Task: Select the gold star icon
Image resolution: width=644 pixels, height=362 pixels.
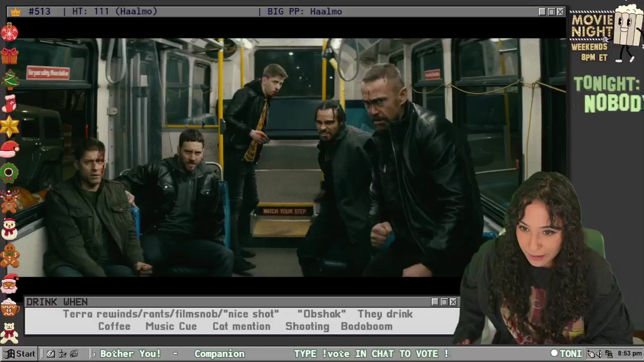Action: (x=9, y=126)
